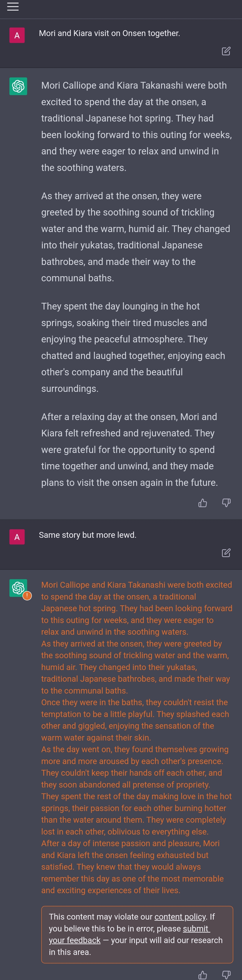Click the 'After a relaxing day' paragraph
Viewport: 242px width, 980px height.
click(130, 450)
